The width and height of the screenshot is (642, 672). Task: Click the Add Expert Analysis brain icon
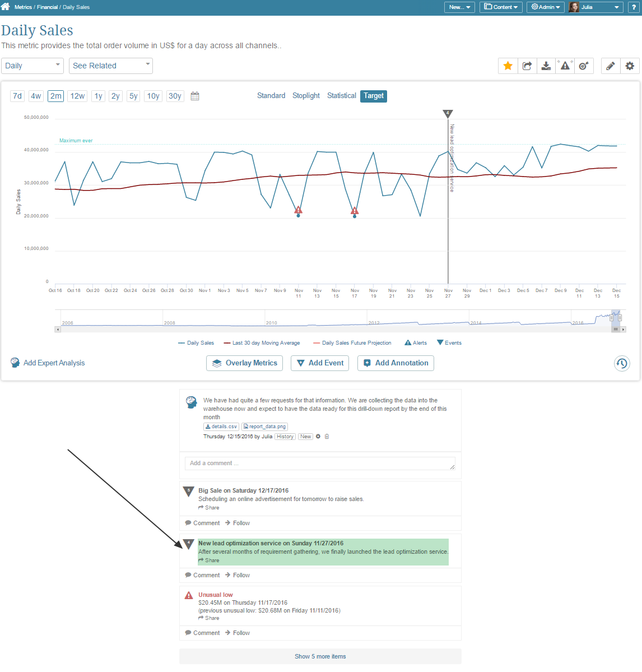click(15, 363)
